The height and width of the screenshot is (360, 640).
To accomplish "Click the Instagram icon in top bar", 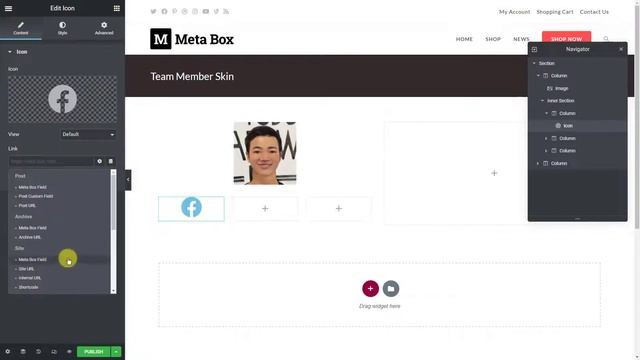I will (x=195, y=11).
